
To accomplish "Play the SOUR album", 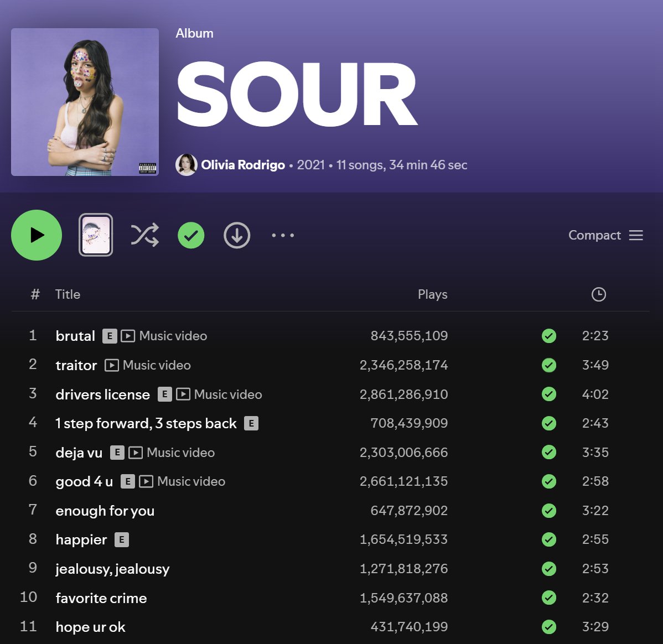I will 37,235.
